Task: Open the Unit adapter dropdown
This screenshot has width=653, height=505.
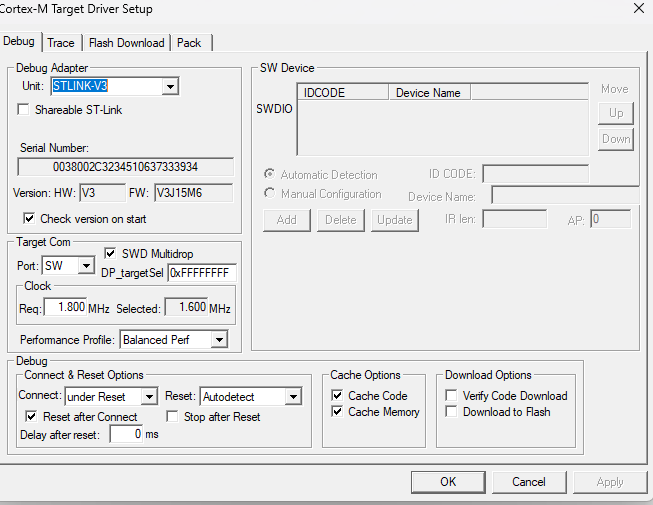Action: coord(170,87)
